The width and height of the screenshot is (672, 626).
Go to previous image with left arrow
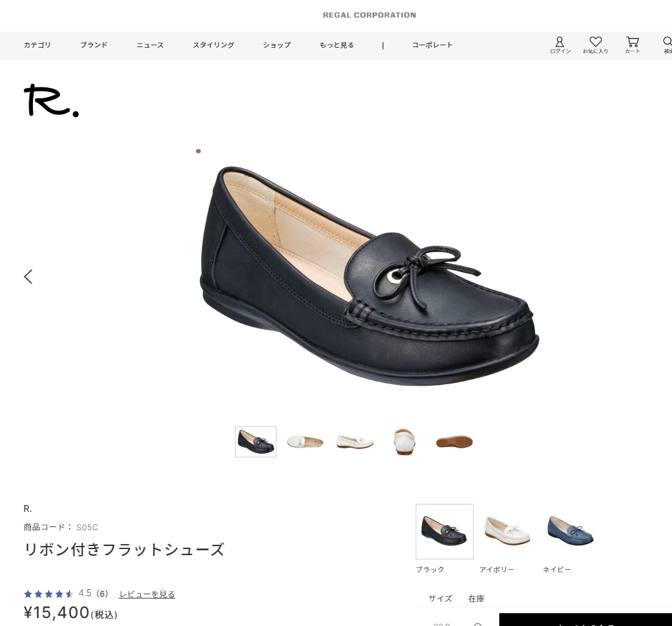click(x=28, y=277)
